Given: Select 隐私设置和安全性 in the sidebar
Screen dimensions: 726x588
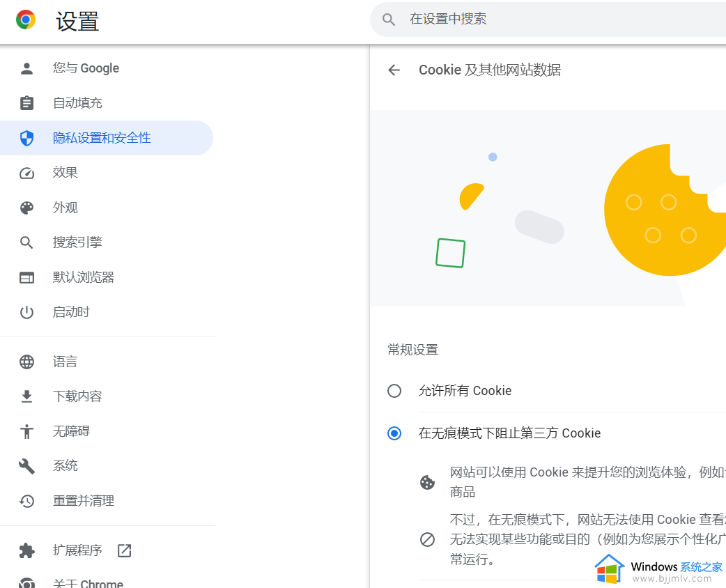Looking at the screenshot, I should [x=107, y=138].
